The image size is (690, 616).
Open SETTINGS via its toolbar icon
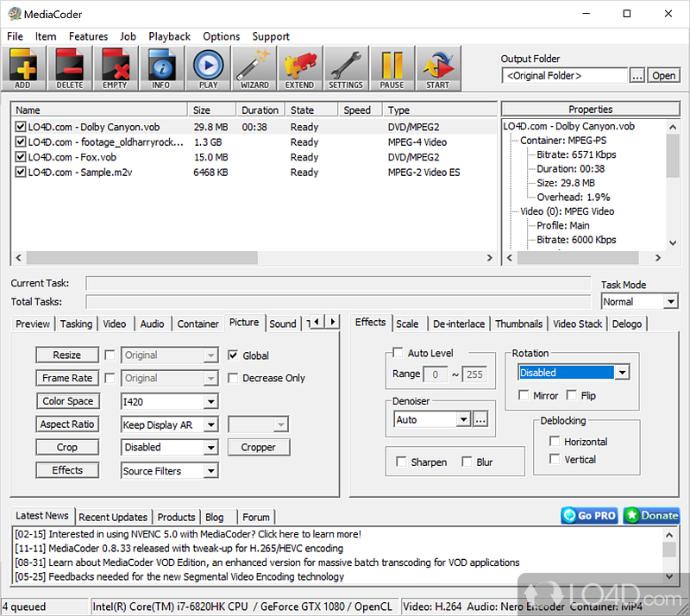coord(346,68)
